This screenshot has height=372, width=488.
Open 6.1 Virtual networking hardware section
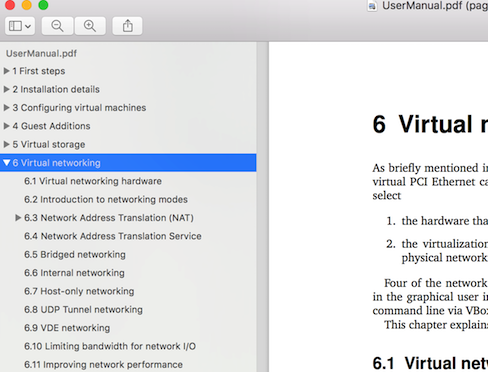pyautogui.click(x=93, y=181)
